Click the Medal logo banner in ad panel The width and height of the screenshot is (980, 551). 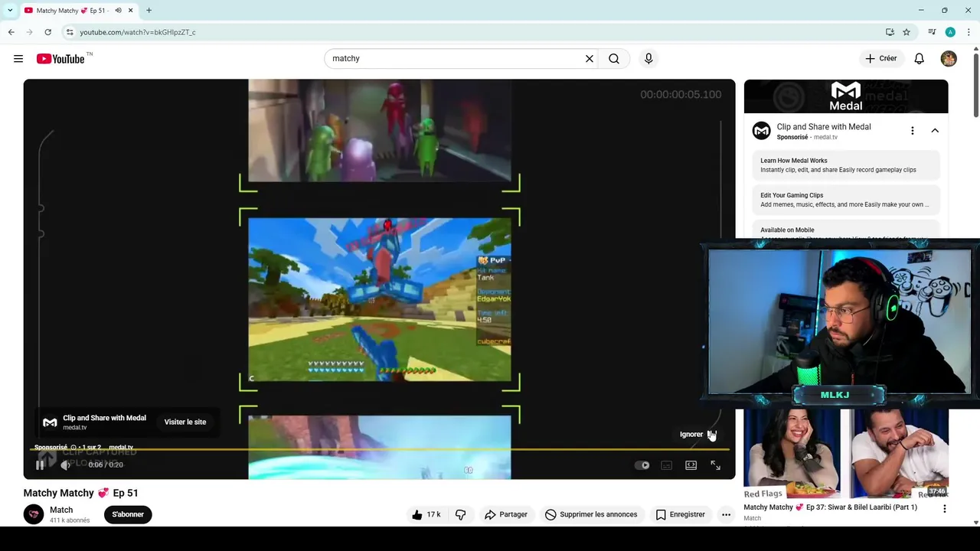(x=846, y=96)
